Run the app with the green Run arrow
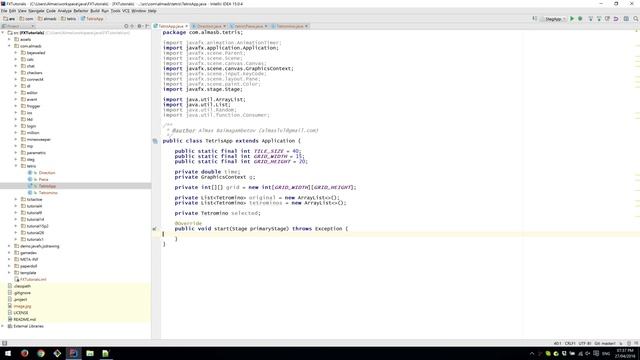The width and height of the screenshot is (640, 360). point(572,19)
